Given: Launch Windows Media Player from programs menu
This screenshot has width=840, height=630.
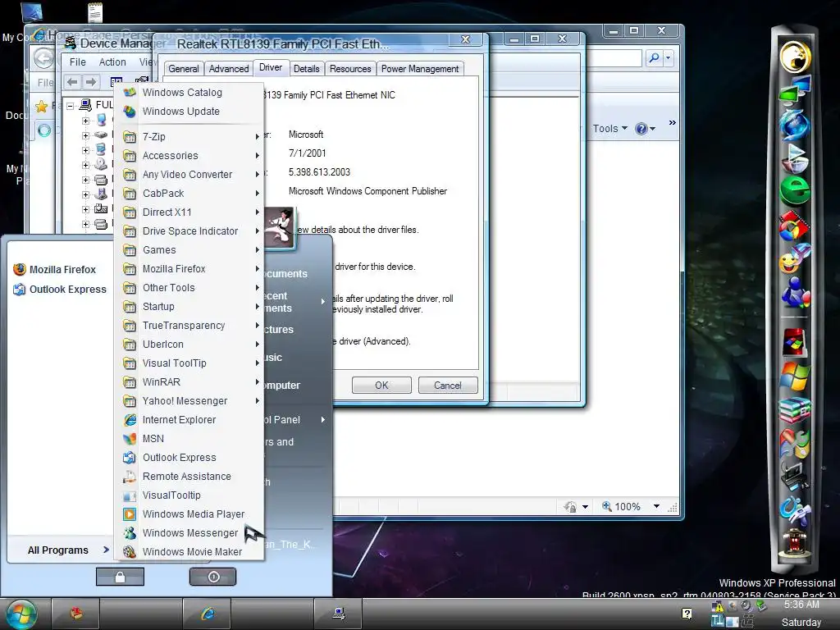Looking at the screenshot, I should pos(190,514).
